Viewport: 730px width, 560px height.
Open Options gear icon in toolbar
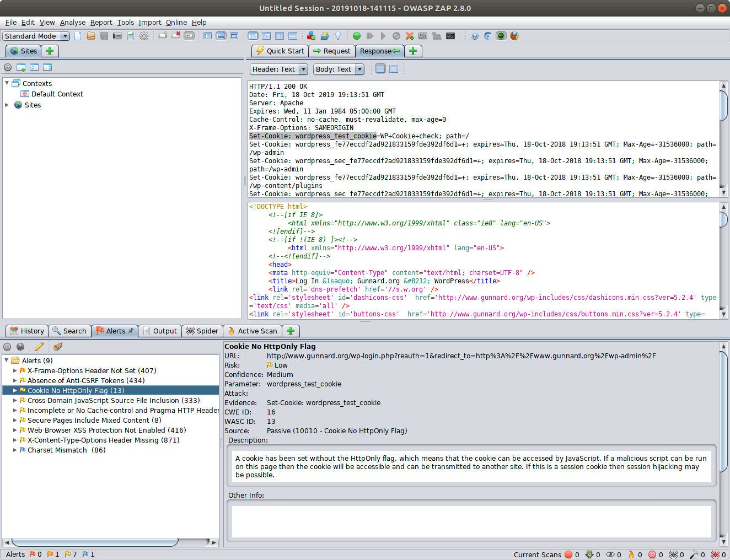pyautogui.click(x=144, y=36)
